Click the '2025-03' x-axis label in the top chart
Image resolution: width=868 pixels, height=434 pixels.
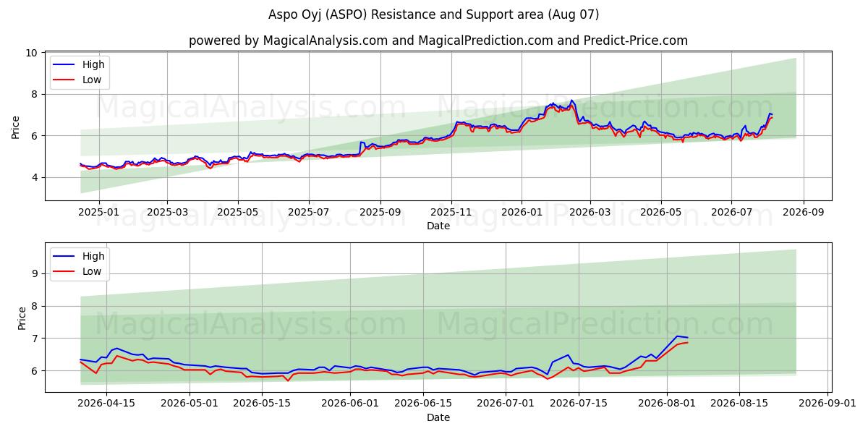coord(167,213)
